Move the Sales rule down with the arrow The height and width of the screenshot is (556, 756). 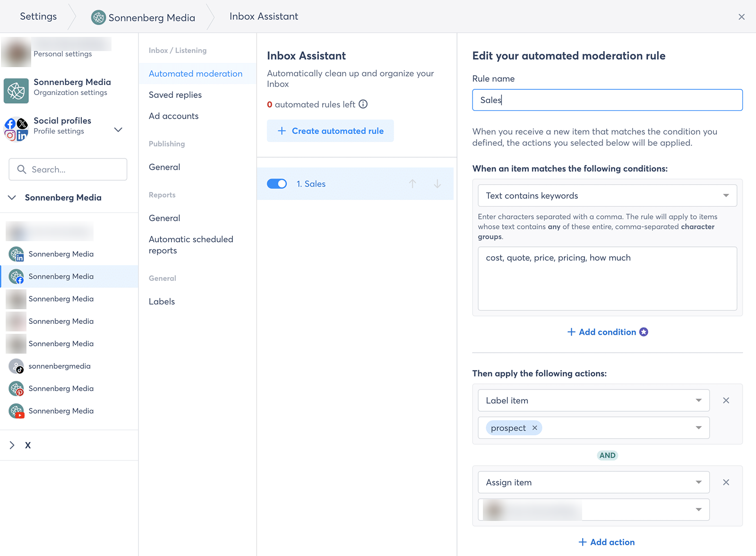click(438, 183)
